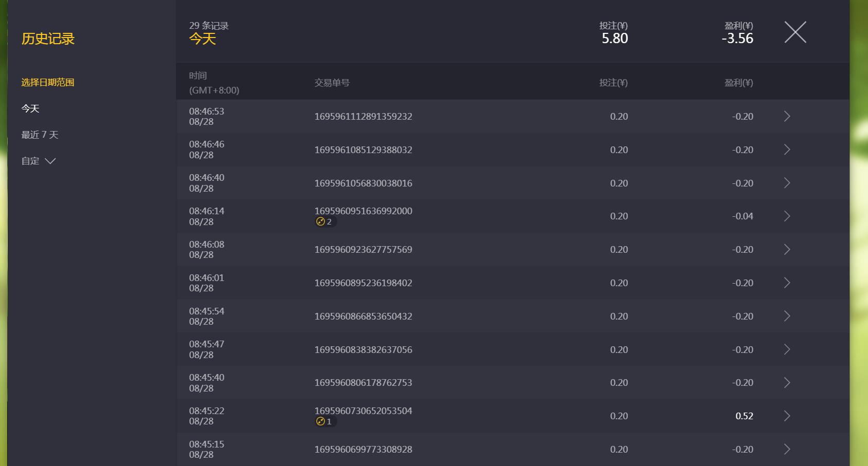868x466 pixels.
Task: Click free-spin badge on 08:46:14 record
Action: (x=324, y=222)
